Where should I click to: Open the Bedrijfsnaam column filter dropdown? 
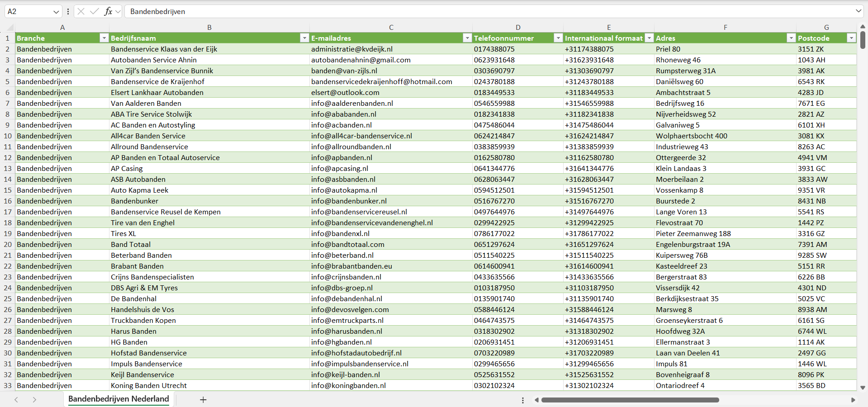[304, 38]
